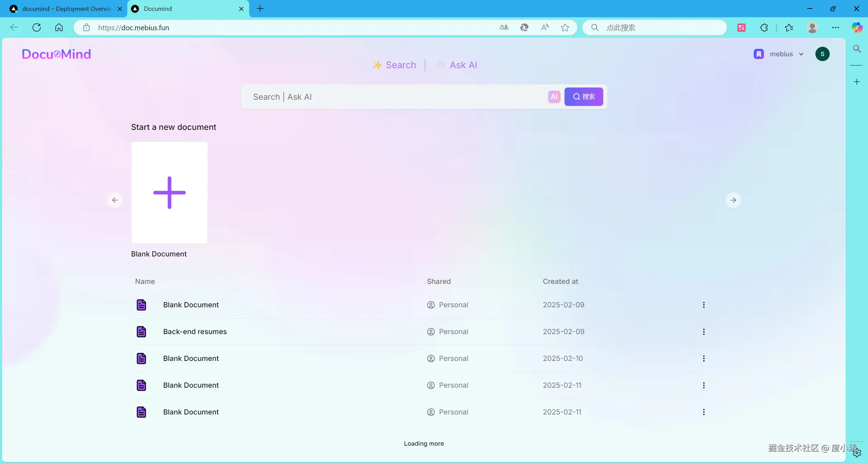
Task: Add this page to favorites star
Action: coord(565,27)
